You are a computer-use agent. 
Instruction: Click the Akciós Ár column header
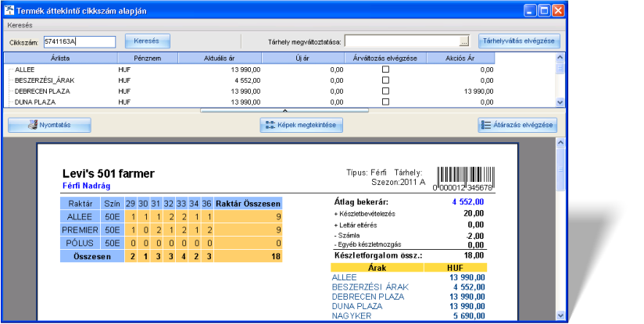coord(460,58)
